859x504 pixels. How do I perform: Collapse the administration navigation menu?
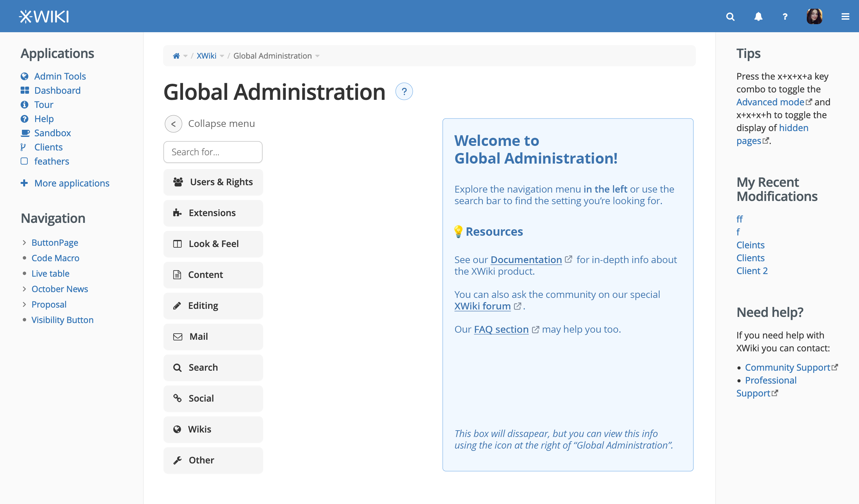click(x=173, y=123)
